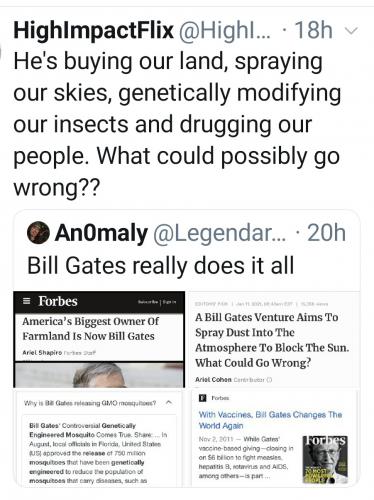Tap the contributor info icon beside Ariel Cohen
Screen dimensions: 374x500
[270, 380]
